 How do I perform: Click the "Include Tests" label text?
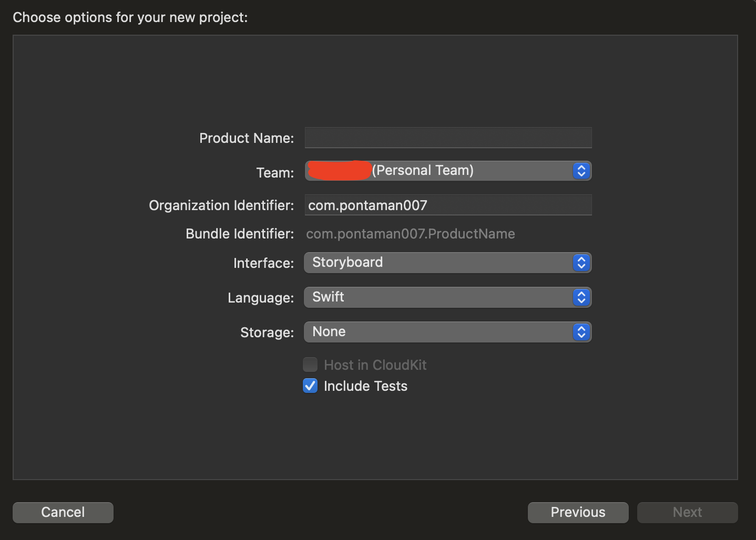click(x=365, y=386)
